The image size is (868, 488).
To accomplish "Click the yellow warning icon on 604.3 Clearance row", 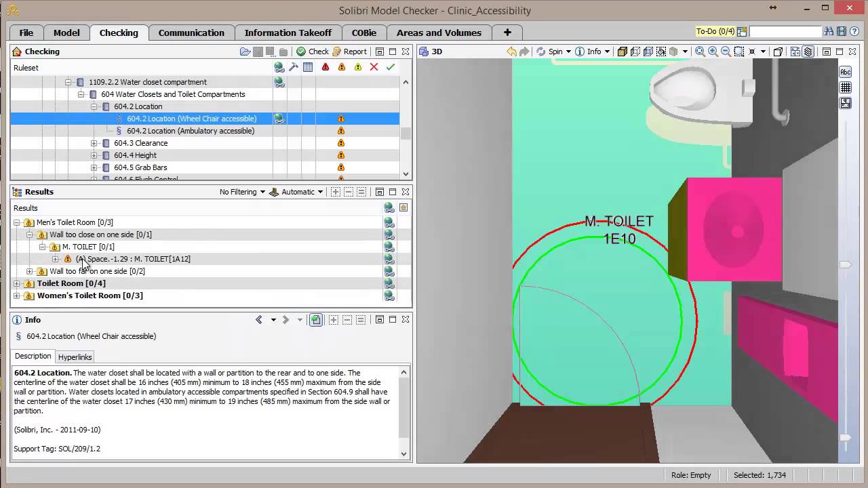I will [341, 143].
